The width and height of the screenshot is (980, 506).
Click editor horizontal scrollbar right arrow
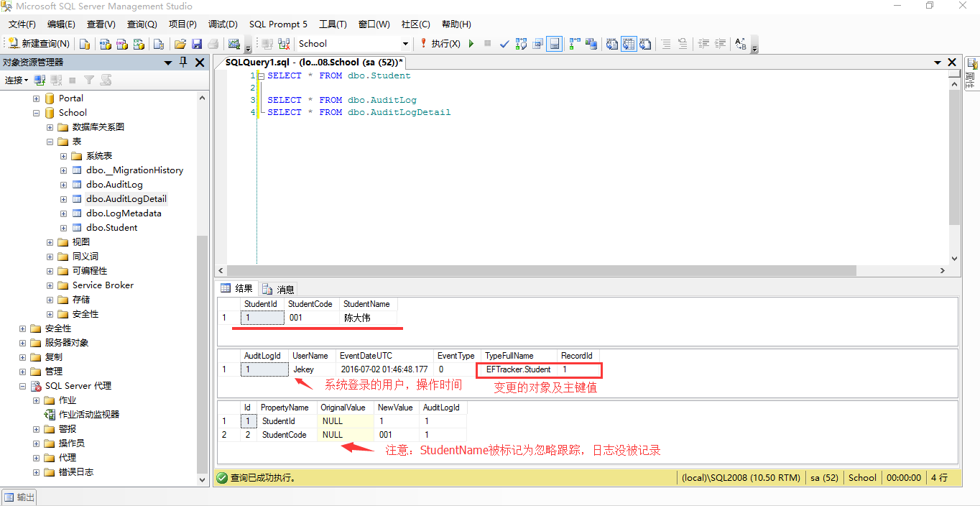pos(943,271)
